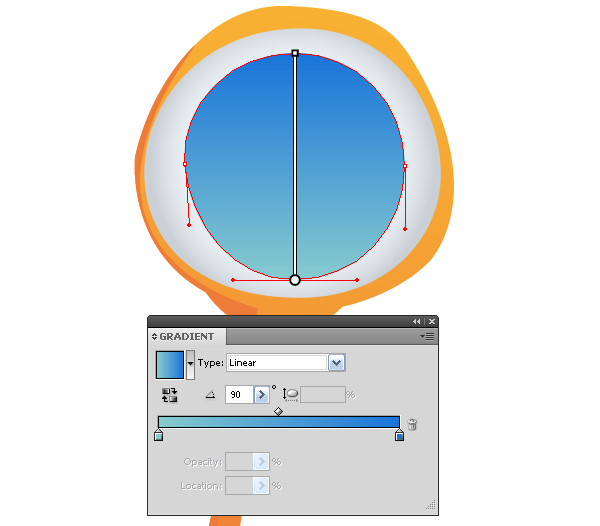600x526 pixels.
Task: Click the gradient annotator square end at top
Action: [x=295, y=53]
